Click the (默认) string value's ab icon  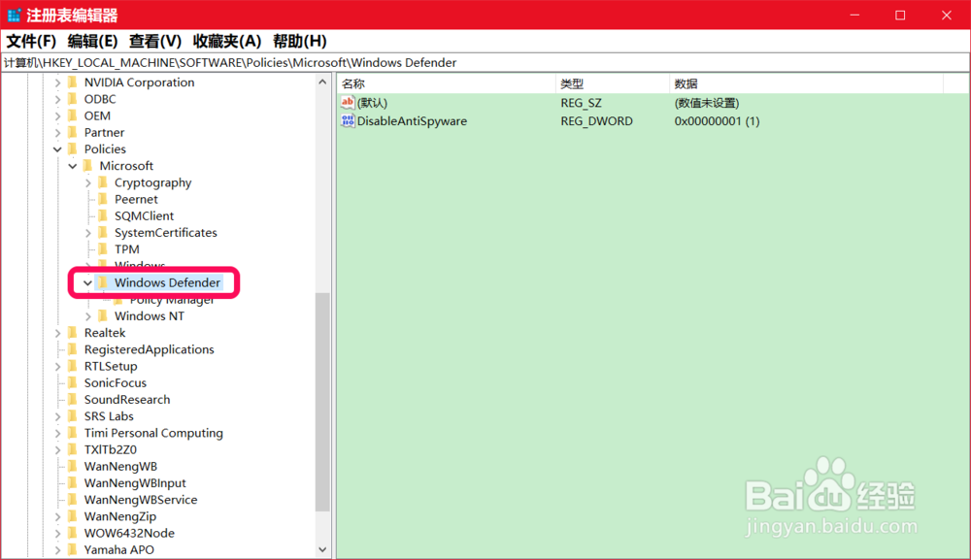[x=347, y=102]
